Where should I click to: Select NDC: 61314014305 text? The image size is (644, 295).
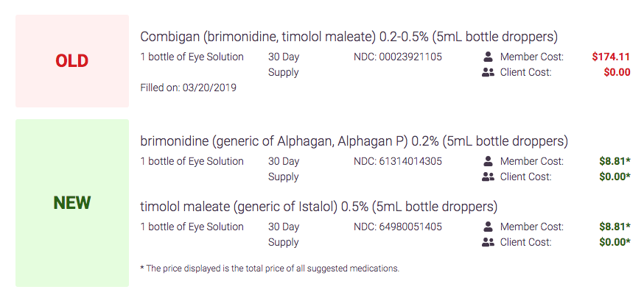tap(398, 161)
